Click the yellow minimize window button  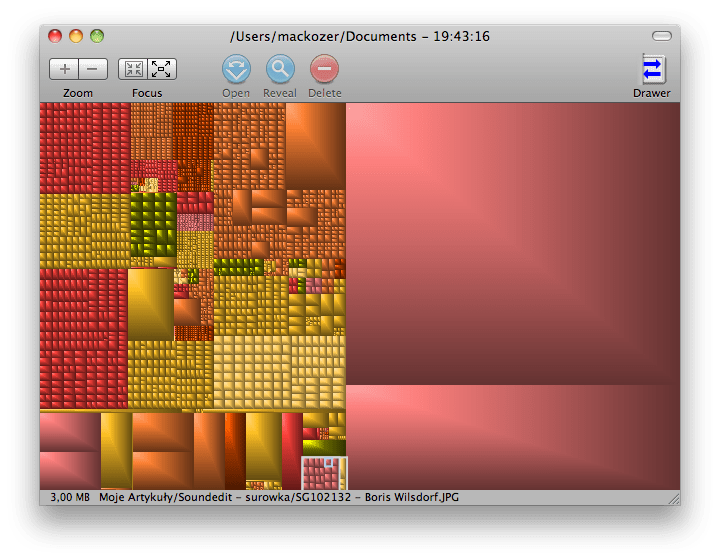[x=76, y=36]
